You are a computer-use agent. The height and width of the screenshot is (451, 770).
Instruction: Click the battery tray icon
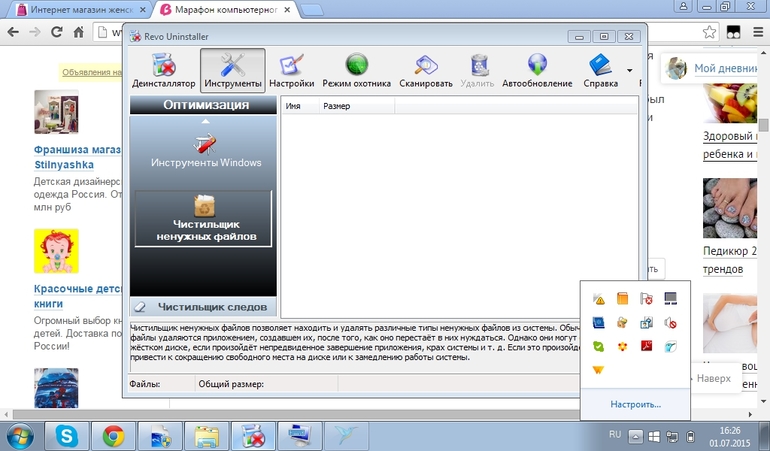[x=690, y=436]
